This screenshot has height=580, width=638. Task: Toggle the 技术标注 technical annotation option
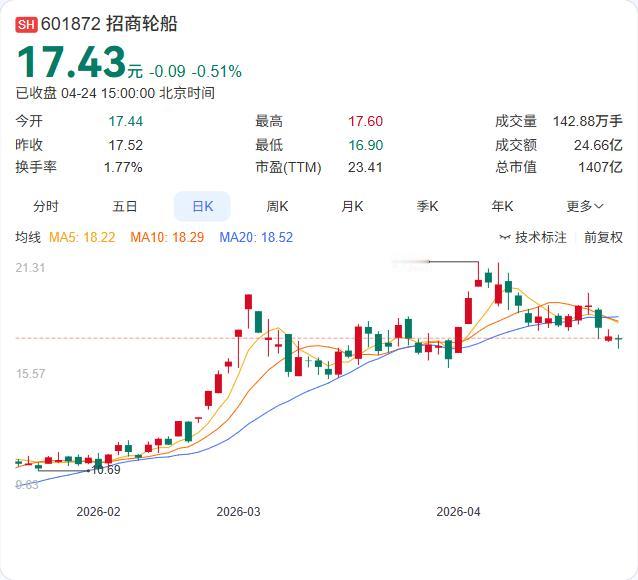point(540,237)
